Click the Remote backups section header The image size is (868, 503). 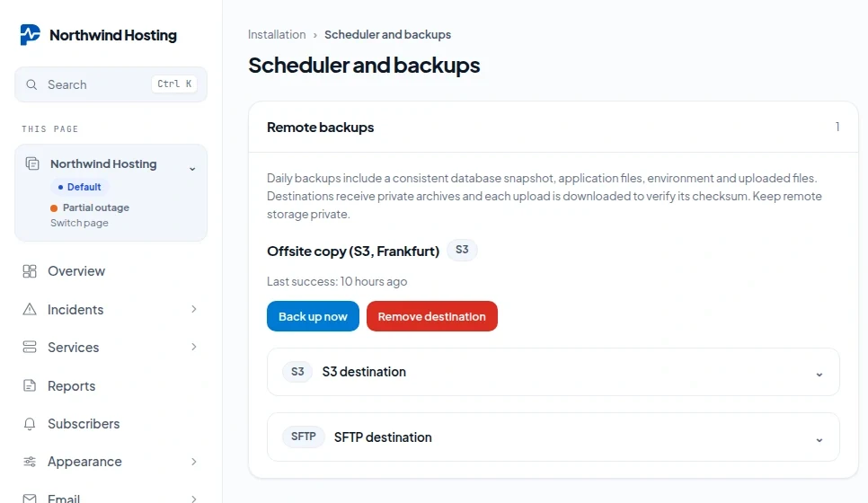[x=321, y=128]
